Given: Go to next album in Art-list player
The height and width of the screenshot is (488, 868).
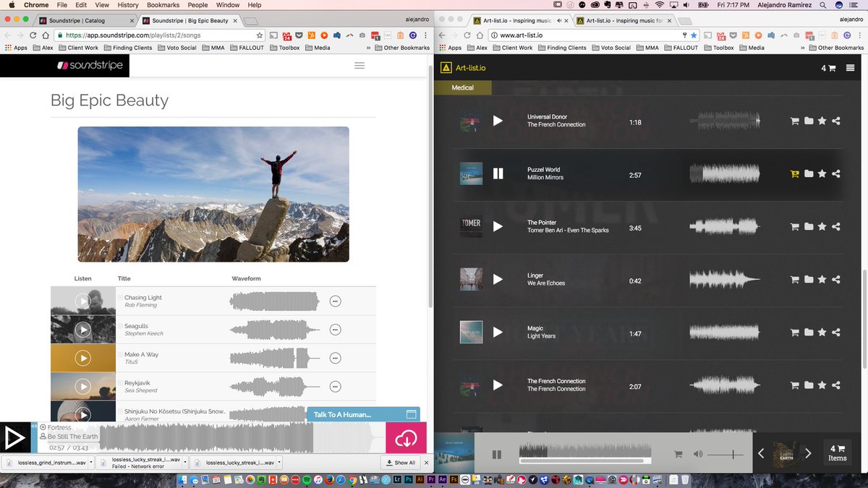Looking at the screenshot, I should [808, 453].
